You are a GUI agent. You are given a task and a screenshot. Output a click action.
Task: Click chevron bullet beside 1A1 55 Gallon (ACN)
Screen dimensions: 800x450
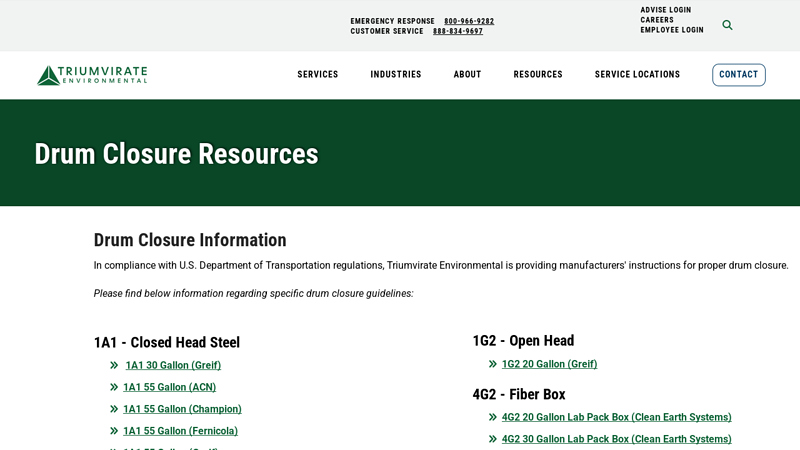pyautogui.click(x=114, y=387)
